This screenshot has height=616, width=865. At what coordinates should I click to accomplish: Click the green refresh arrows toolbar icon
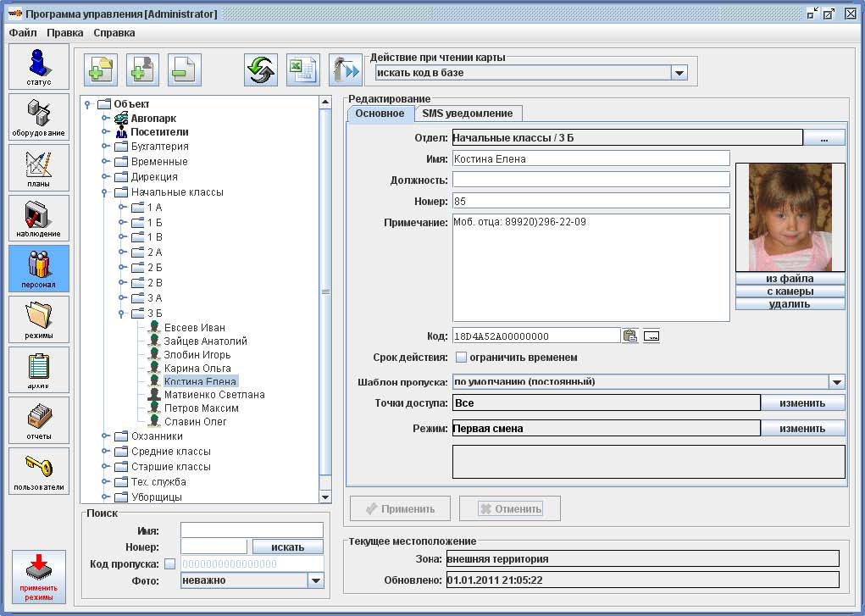(x=261, y=69)
